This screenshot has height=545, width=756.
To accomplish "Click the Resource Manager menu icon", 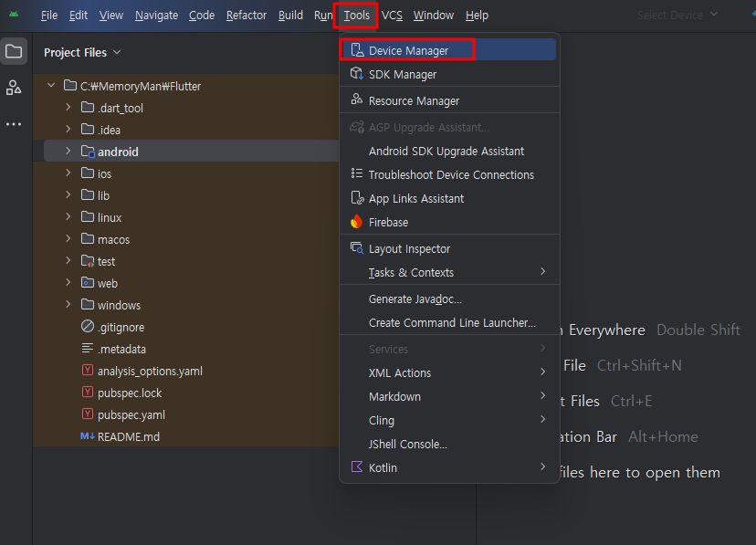I will tap(357, 100).
